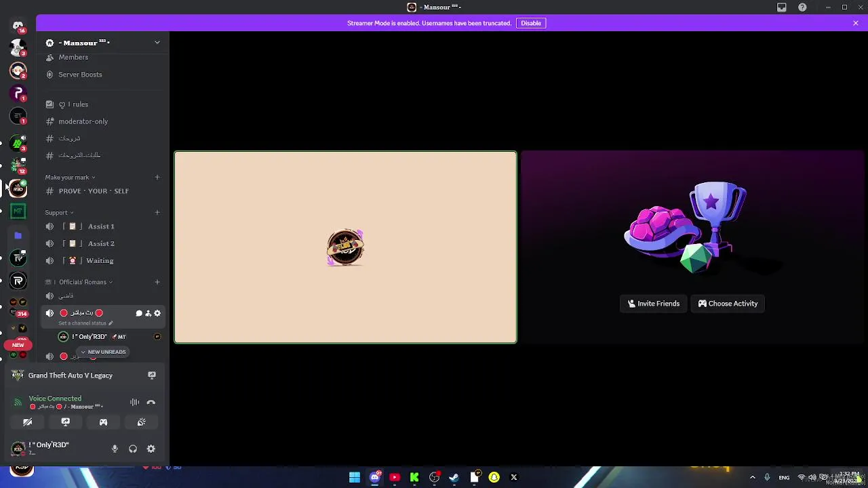868x488 pixels.
Task: Jump to NEW server notifications pill
Action: tap(18, 345)
